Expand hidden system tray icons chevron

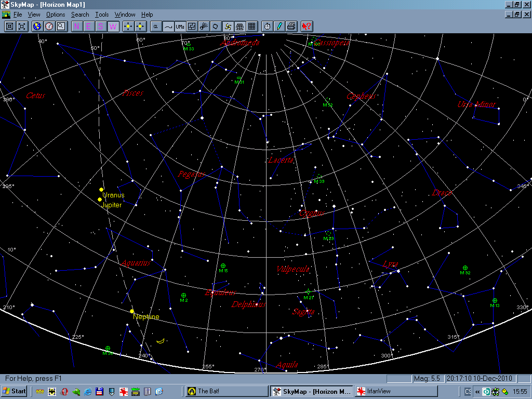pyautogui.click(x=477, y=392)
